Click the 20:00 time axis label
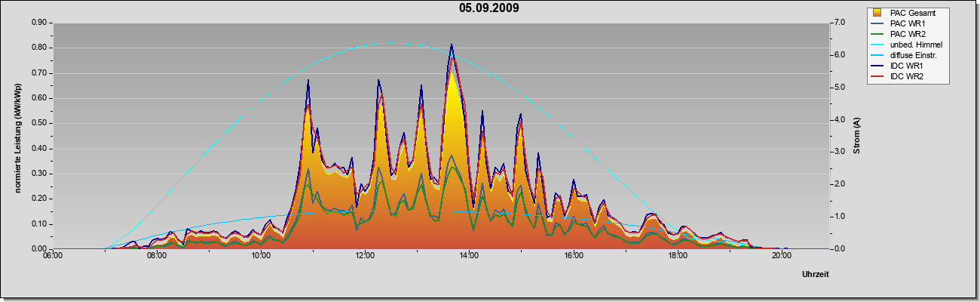Screen dimensions: 980x302 (781, 255)
